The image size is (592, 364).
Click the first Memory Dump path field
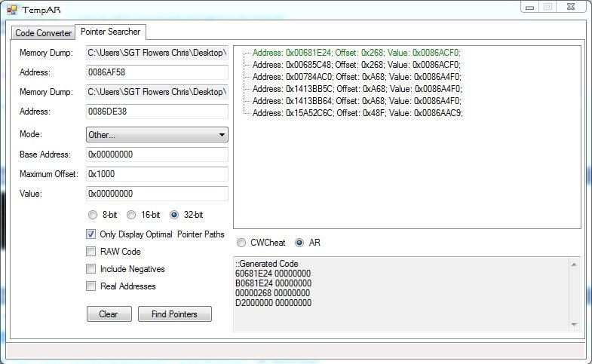(x=157, y=53)
